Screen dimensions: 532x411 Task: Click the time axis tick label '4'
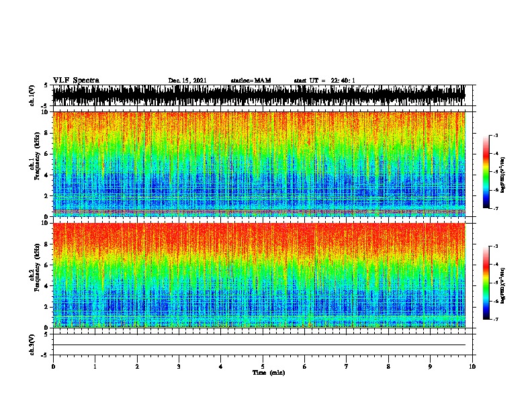coord(221,366)
